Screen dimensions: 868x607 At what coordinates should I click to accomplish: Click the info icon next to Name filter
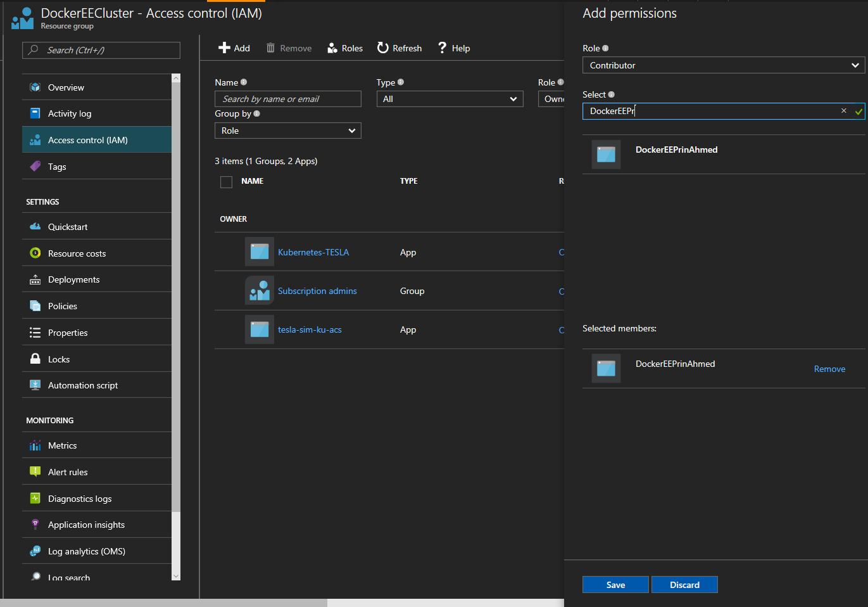(244, 82)
